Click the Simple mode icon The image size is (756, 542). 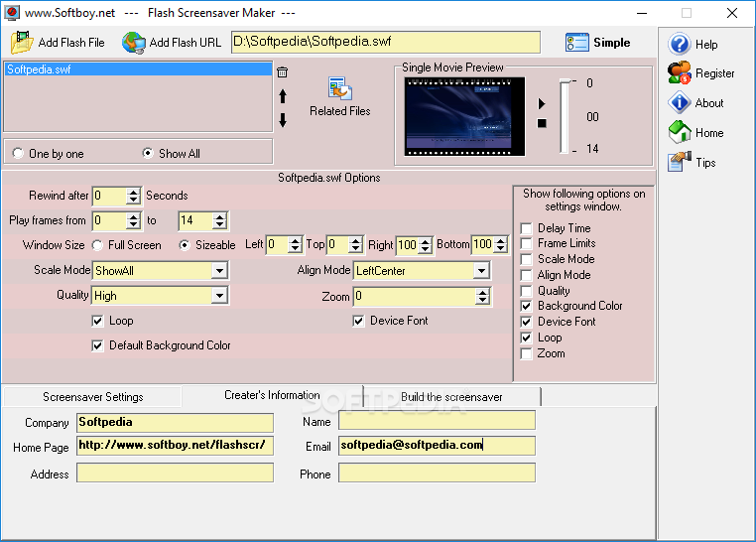click(x=577, y=43)
